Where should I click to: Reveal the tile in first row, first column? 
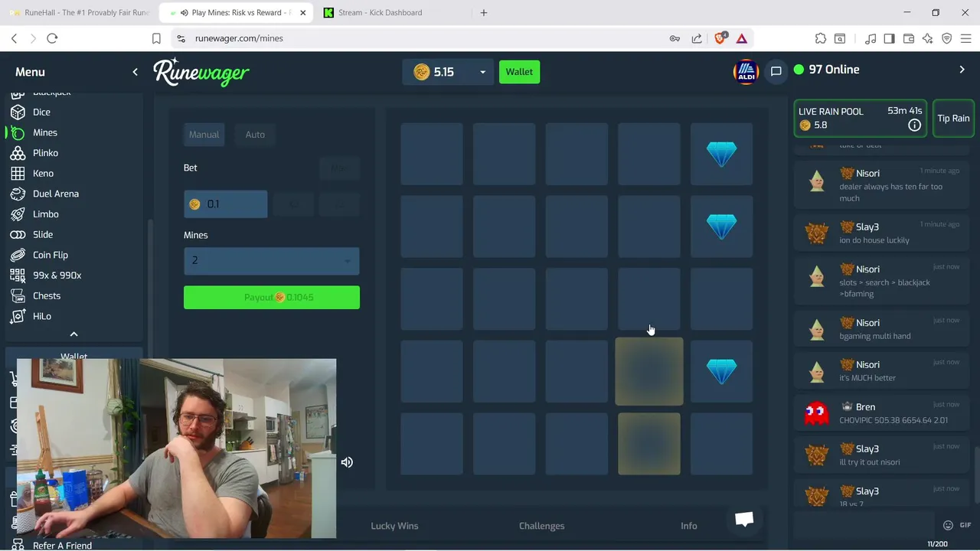coord(432,154)
